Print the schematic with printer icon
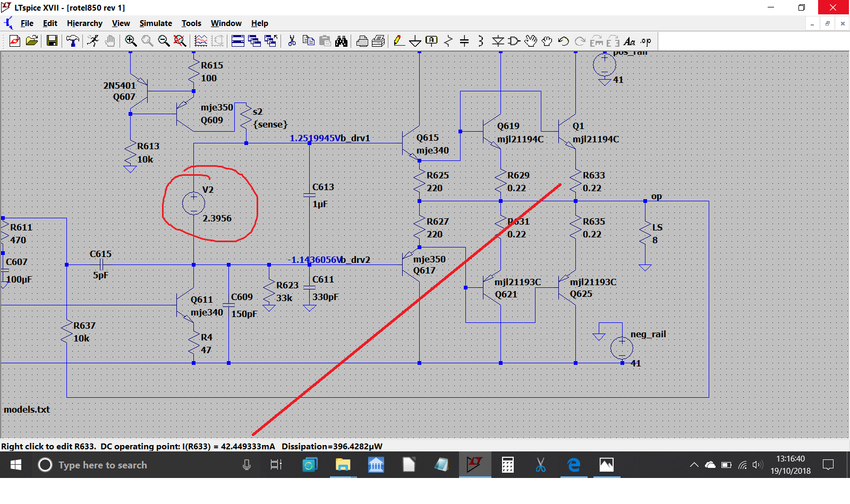 coord(362,41)
